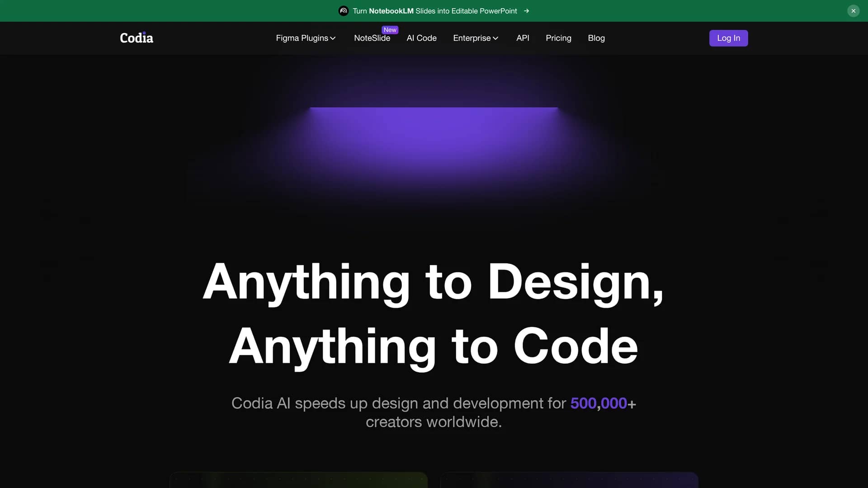Open the API page
The width and height of the screenshot is (868, 488).
point(523,38)
